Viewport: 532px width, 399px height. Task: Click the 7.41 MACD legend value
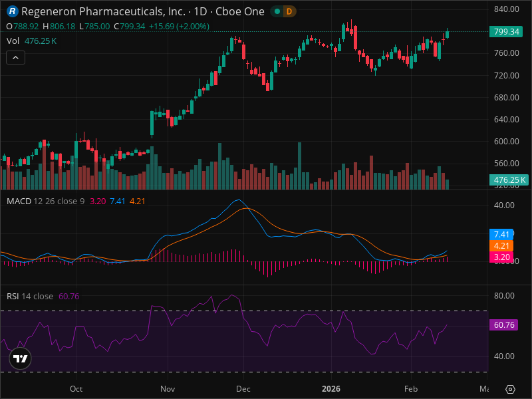[x=118, y=201]
